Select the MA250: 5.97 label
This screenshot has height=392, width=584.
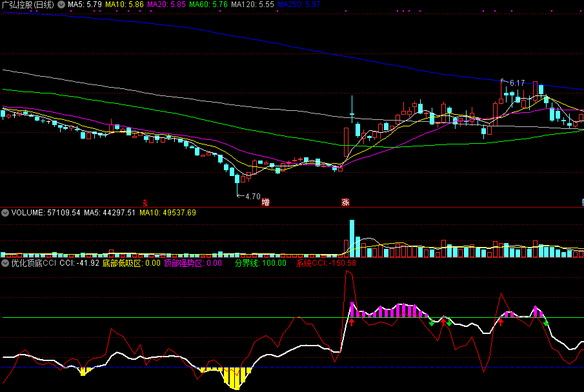[299, 5]
